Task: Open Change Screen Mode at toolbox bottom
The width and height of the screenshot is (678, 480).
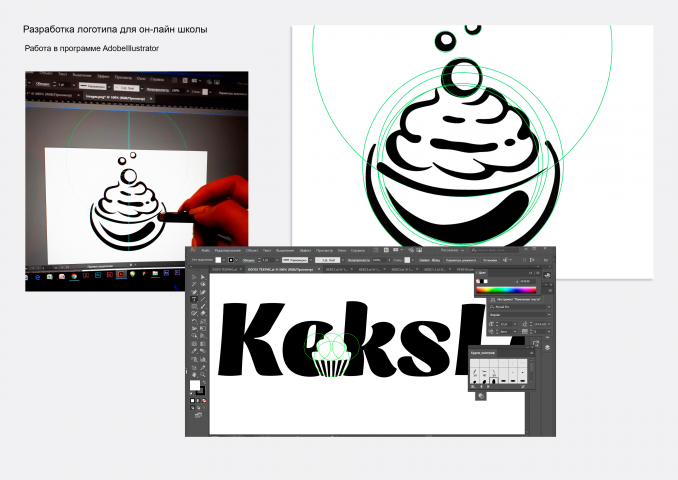Action: point(198,415)
